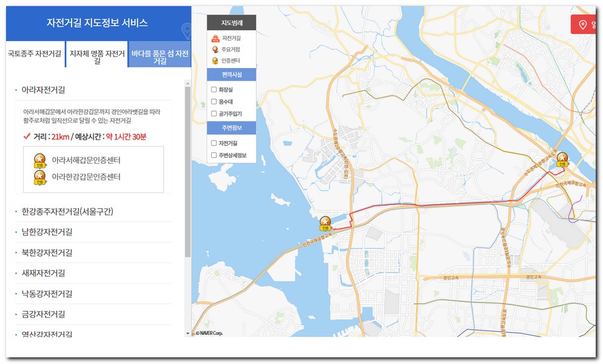This screenshot has width=603, height=364.
Task: Click the 지도범례 header button
Action: point(231,23)
